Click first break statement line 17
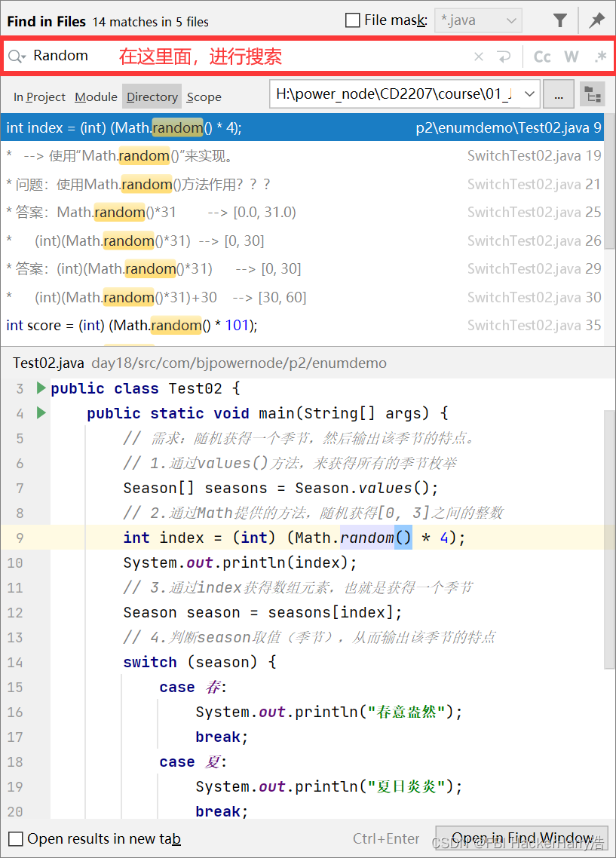 point(222,737)
